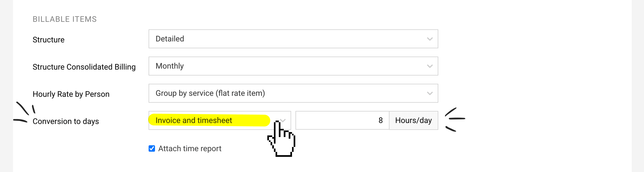
Task: Click the Monthly option text
Action: tap(169, 66)
